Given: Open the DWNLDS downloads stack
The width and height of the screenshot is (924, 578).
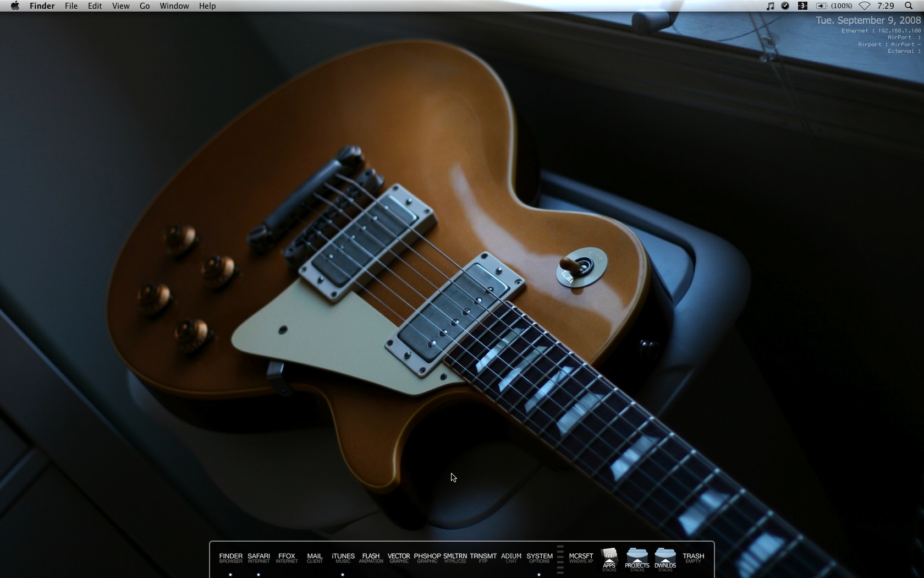Looking at the screenshot, I should coord(665,560).
